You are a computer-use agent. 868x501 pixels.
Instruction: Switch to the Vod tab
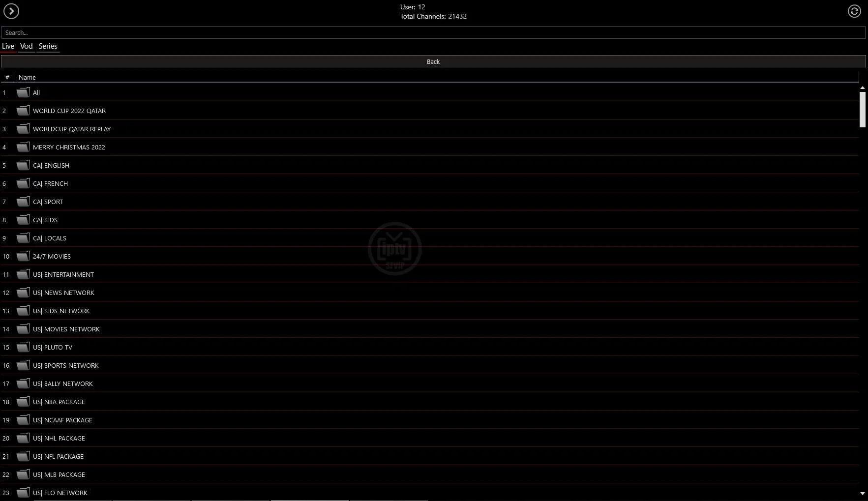pyautogui.click(x=27, y=46)
